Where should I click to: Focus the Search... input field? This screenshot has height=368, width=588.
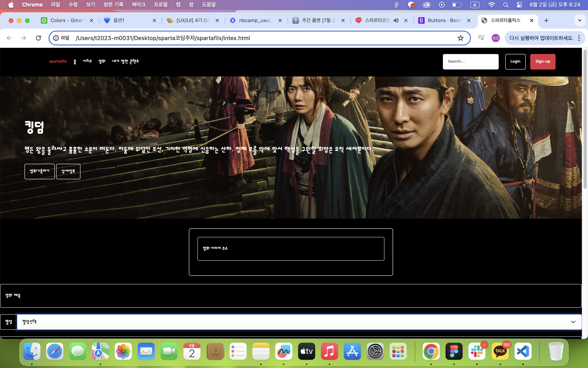click(x=471, y=62)
